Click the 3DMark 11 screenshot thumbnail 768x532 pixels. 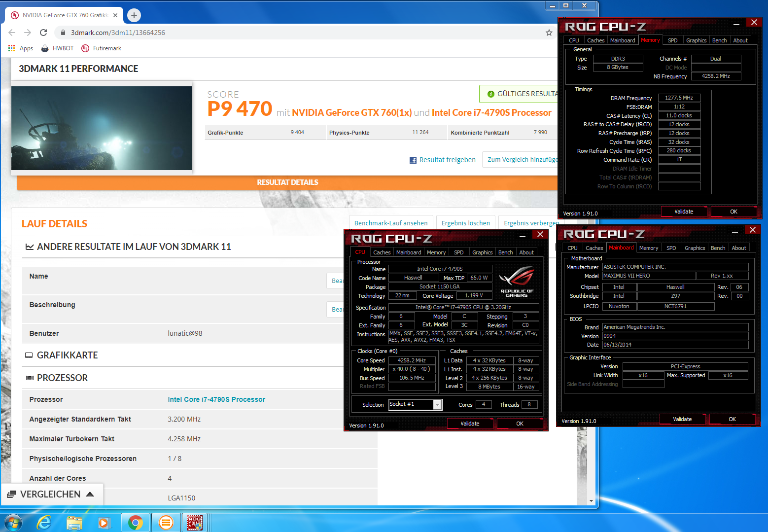coord(102,128)
